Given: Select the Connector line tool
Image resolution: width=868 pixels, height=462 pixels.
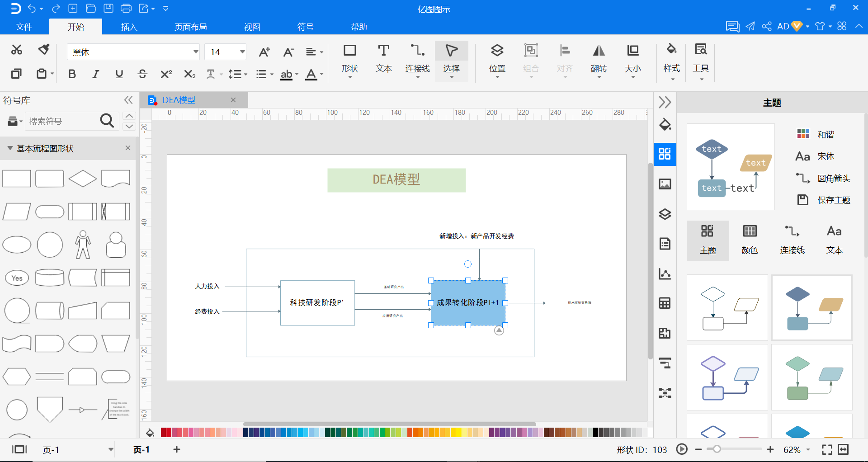Looking at the screenshot, I should 417,59.
